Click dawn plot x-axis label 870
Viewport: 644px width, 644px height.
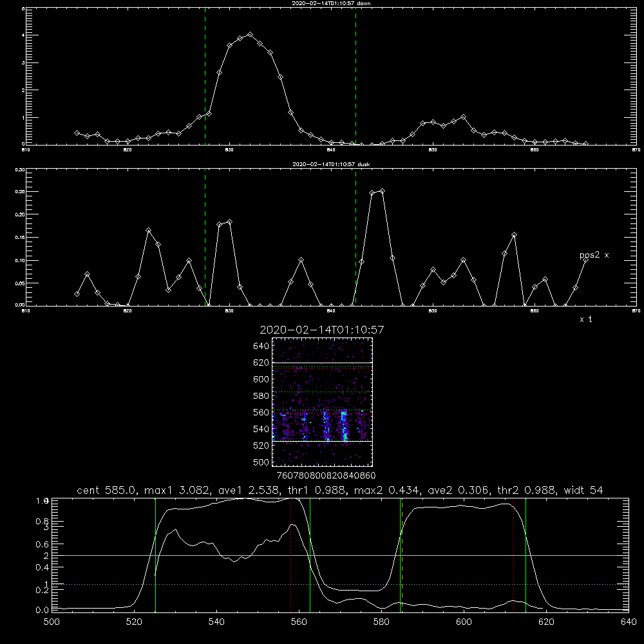tap(636, 150)
